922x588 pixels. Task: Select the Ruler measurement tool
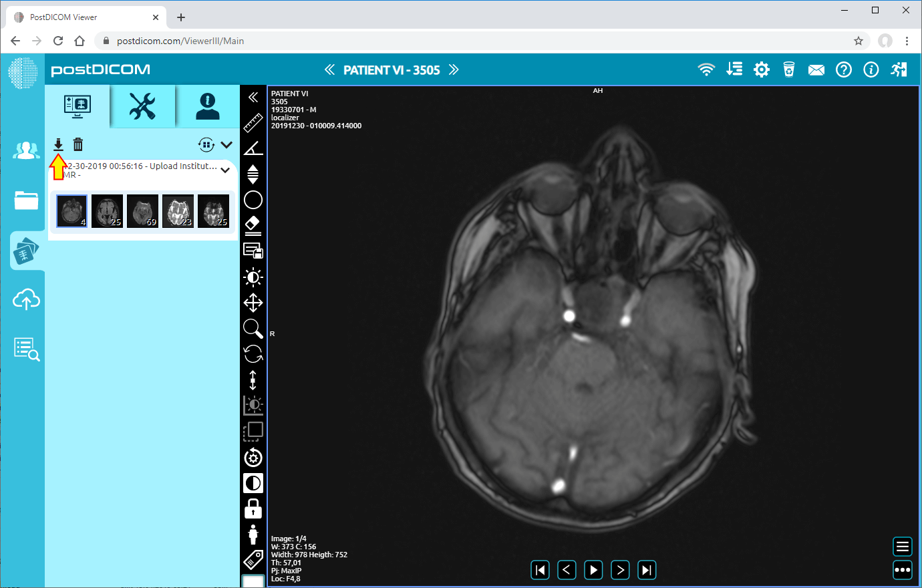pos(253,123)
